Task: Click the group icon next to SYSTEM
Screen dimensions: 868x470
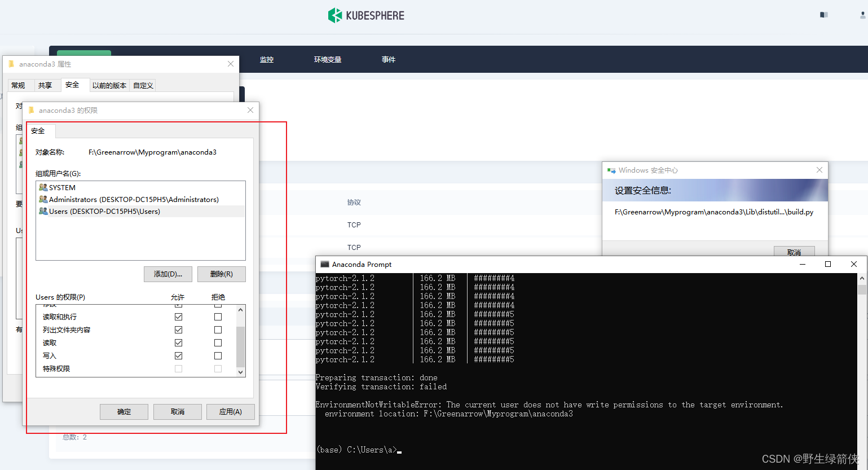Action: (43, 187)
